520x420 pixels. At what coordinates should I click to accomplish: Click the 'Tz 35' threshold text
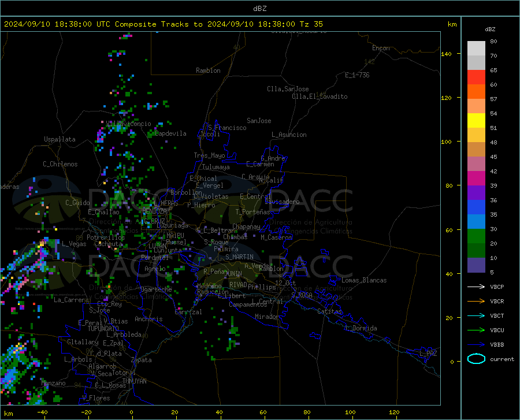coord(311,24)
